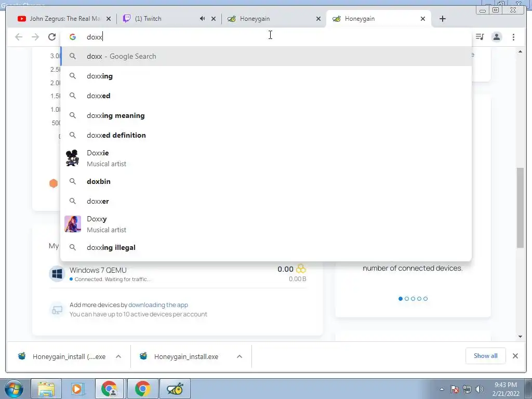This screenshot has height=399, width=532.
Task: Open the Chrome three-dot menu
Action: [x=513, y=37]
